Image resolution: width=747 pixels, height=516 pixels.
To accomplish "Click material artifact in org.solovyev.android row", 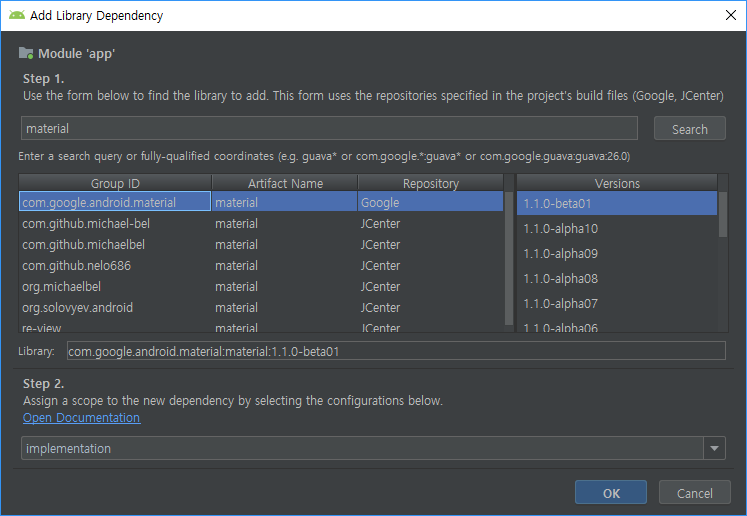I will coord(285,307).
